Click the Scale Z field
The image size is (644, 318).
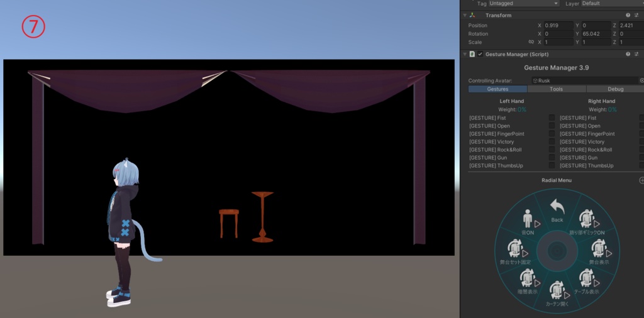(631, 42)
